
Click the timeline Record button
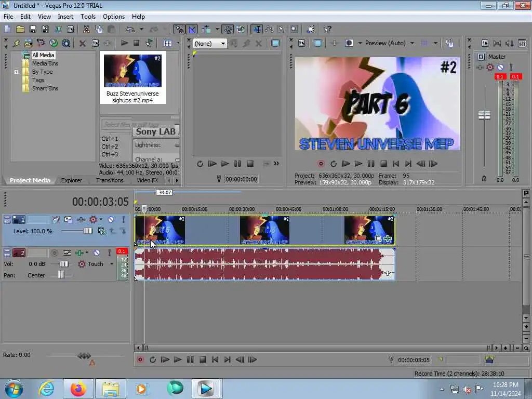pyautogui.click(x=140, y=360)
